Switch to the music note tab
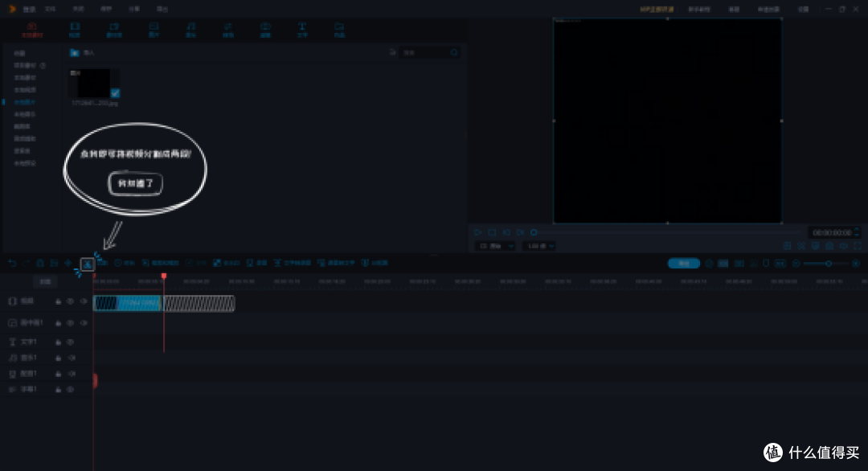Image resolution: width=868 pixels, height=471 pixels. click(190, 30)
